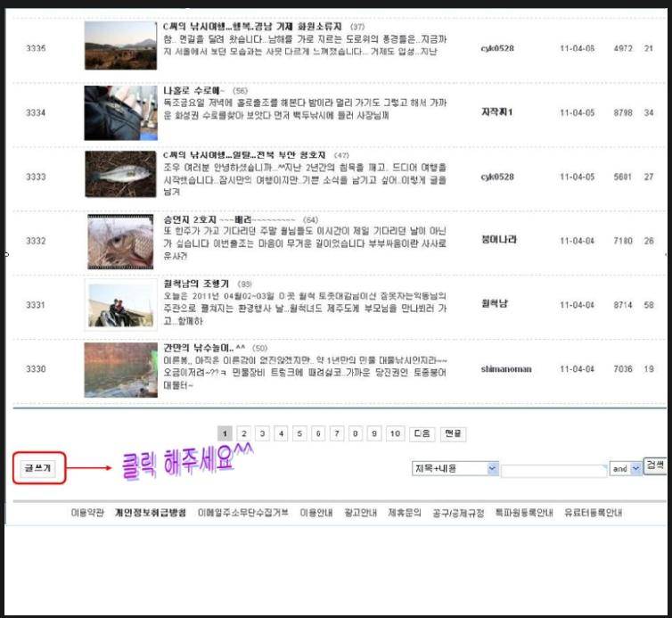Click the 다음 next-pages button
Screen dimensions: 672x618
tap(422, 433)
